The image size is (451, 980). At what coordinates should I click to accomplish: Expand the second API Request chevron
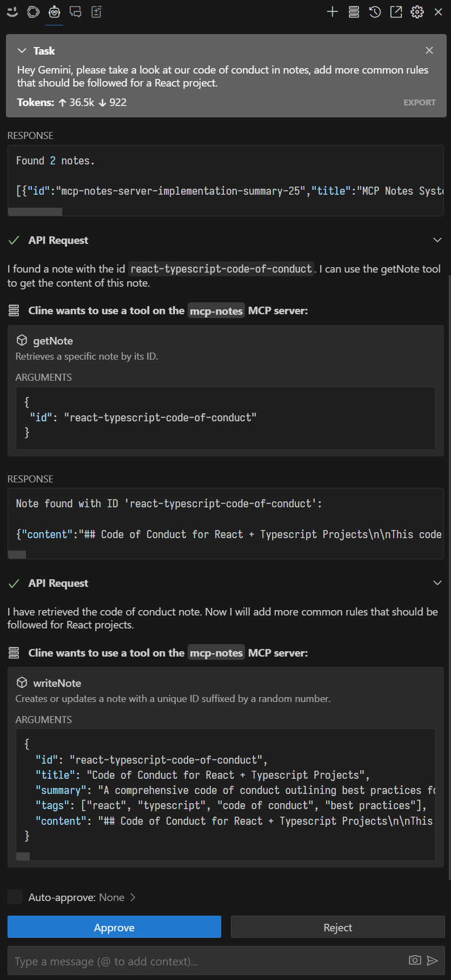pyautogui.click(x=437, y=582)
